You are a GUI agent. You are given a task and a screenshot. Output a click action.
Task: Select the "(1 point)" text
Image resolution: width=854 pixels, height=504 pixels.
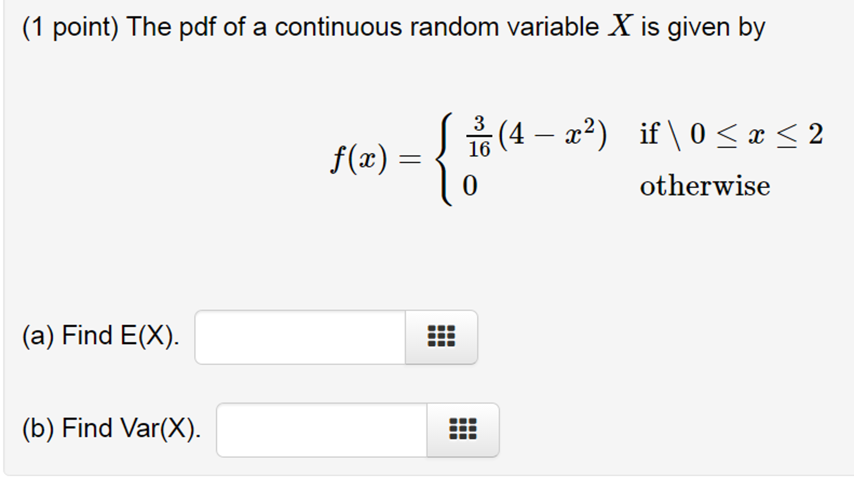coord(71,28)
